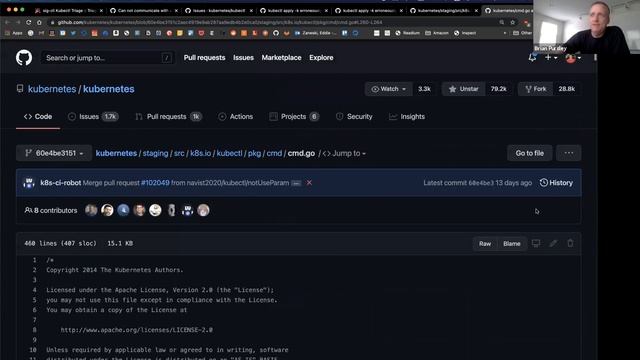Viewport: 640px width, 360px height.
Task: Select the Security tab
Action: pos(354,117)
